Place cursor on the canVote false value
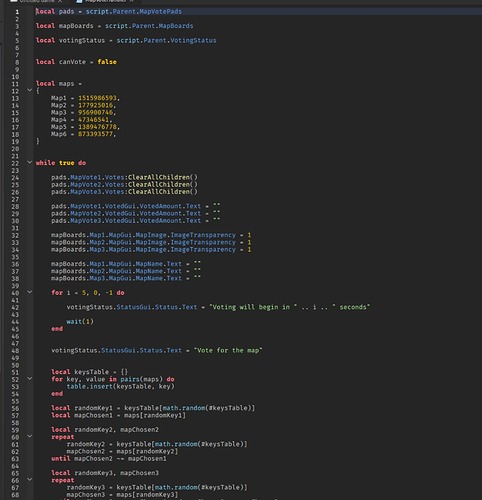This screenshot has width=482, height=500. [107, 62]
